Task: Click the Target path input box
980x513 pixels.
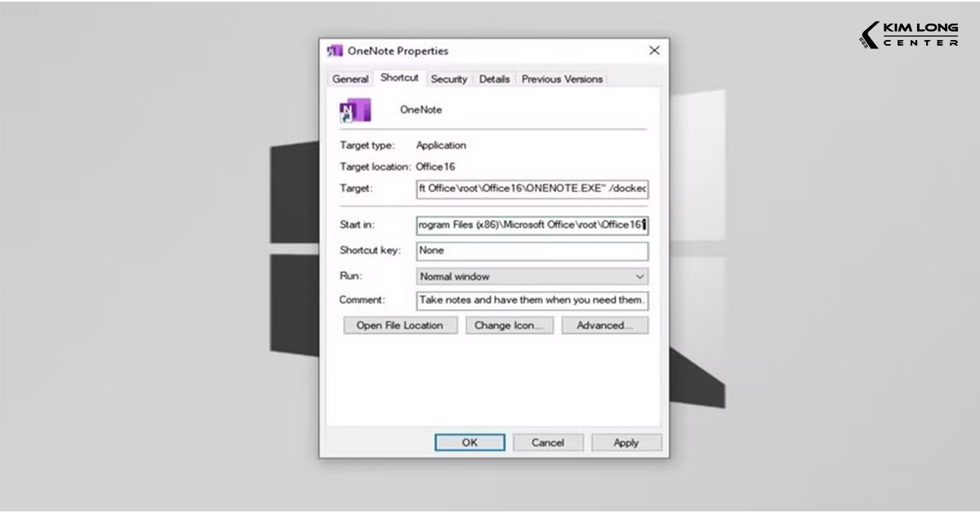Action: pos(532,189)
